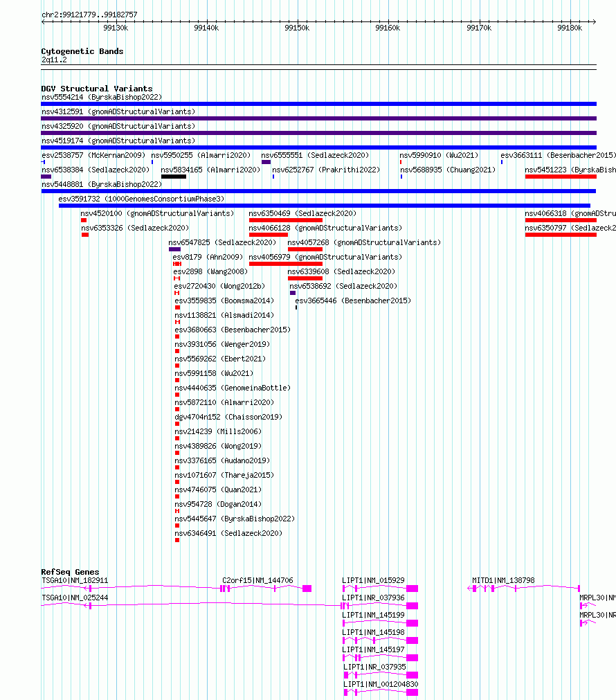Open nsv4057268 (gnomADStructuralVariants) label
Viewport: 616px width, 700px height.
tap(364, 242)
